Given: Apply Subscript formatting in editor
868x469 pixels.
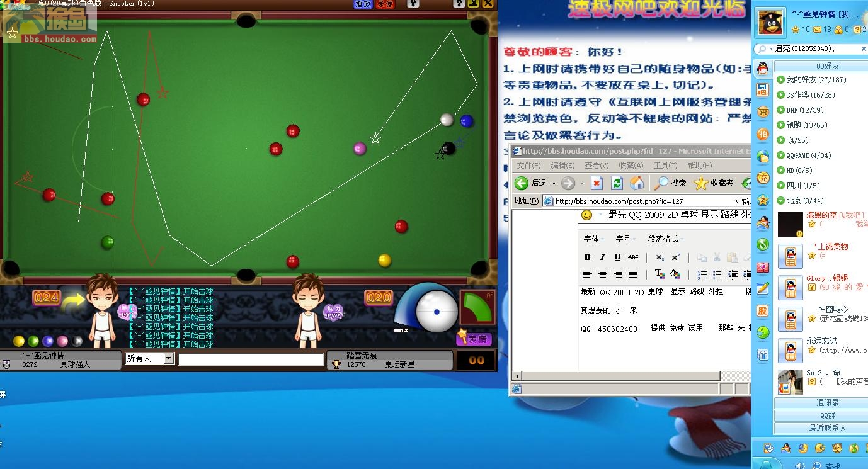Looking at the screenshot, I should pos(660,257).
